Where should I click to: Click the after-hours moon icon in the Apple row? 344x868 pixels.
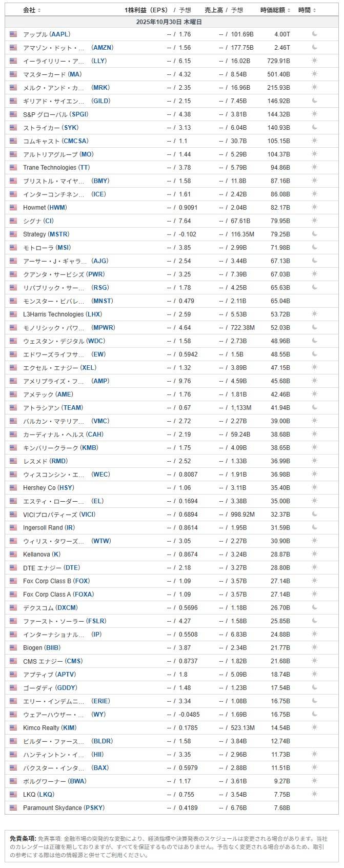point(314,34)
